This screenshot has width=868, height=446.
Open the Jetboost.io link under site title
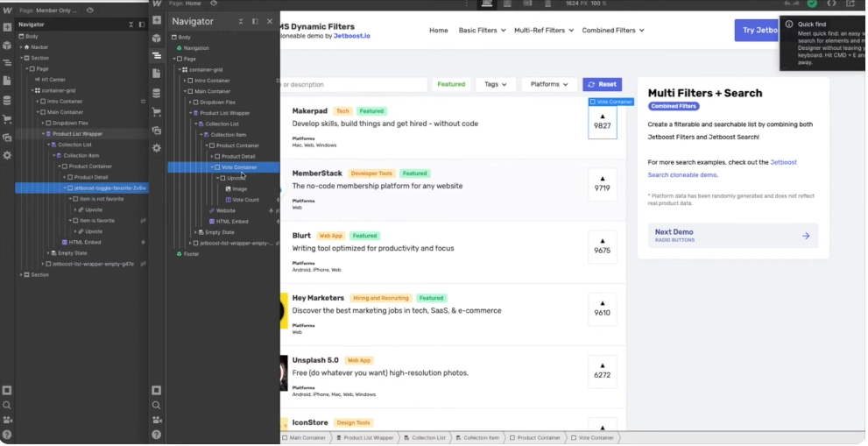click(x=351, y=36)
